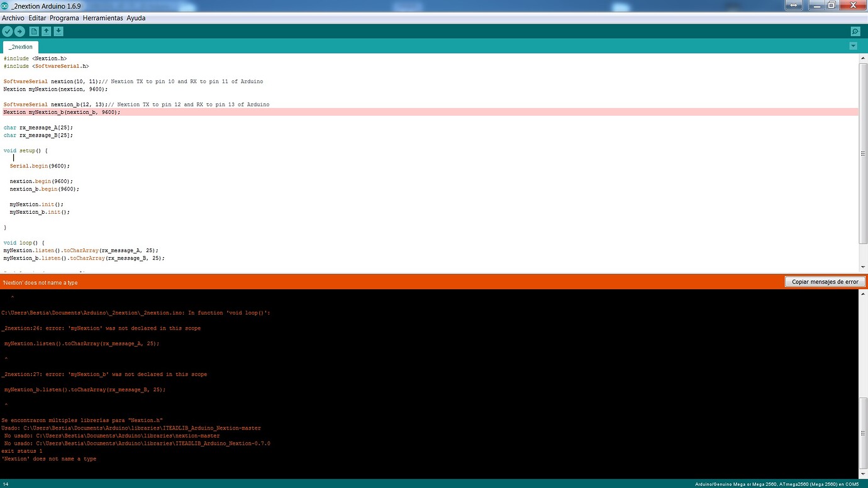
Task: Upload the sketch using the arrow icon
Action: point(19,31)
